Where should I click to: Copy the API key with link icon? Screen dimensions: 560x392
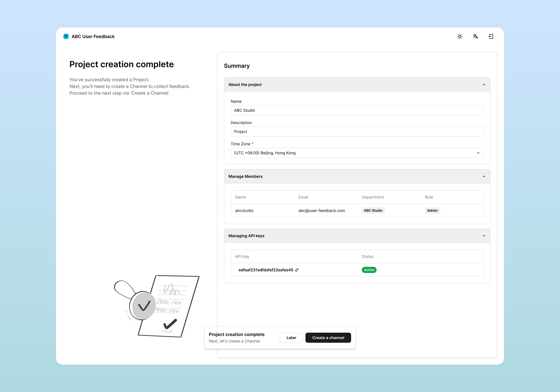click(x=297, y=270)
